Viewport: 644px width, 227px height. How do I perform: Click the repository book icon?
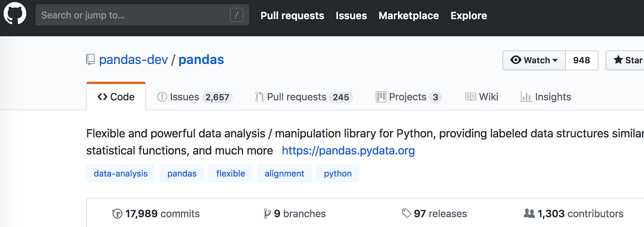[91, 60]
